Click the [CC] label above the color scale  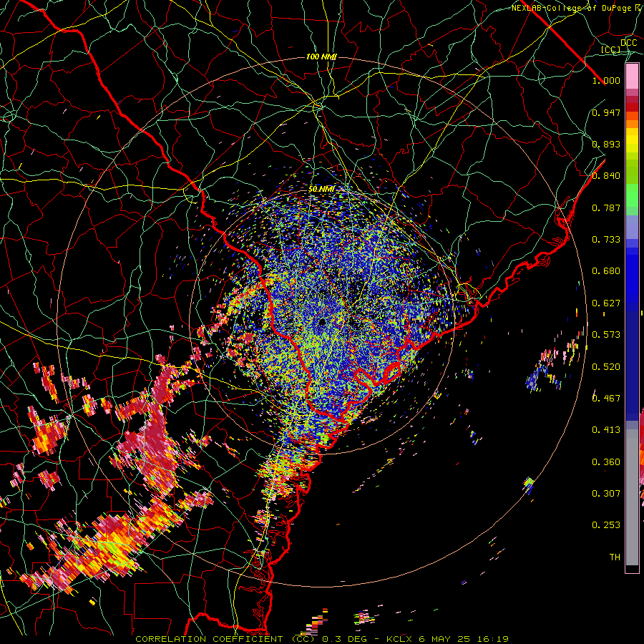click(611, 49)
